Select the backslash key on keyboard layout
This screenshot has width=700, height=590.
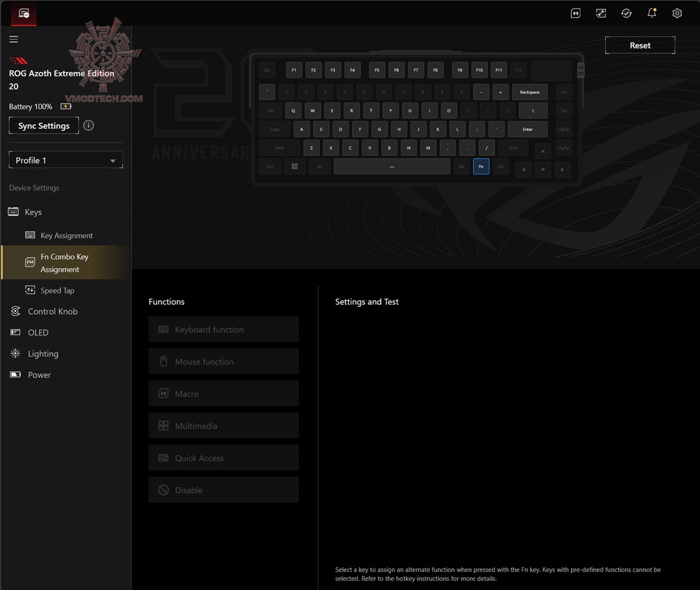pos(533,111)
